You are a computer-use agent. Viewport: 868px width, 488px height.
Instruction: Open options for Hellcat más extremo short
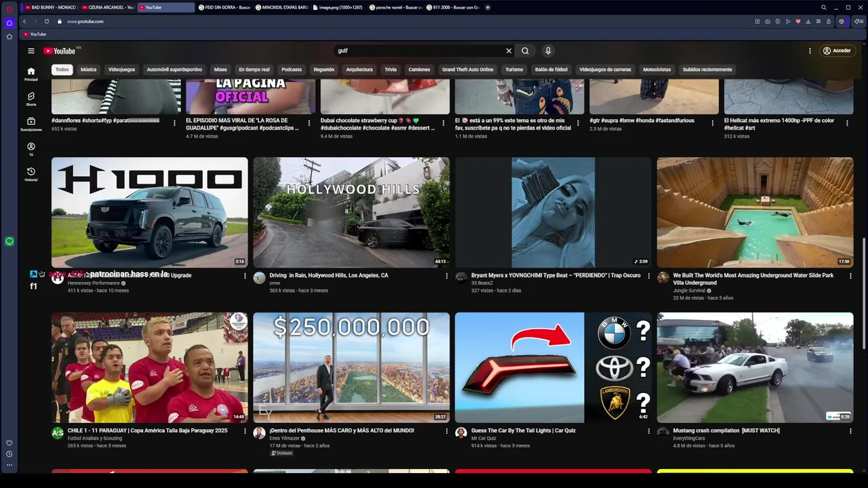click(847, 123)
